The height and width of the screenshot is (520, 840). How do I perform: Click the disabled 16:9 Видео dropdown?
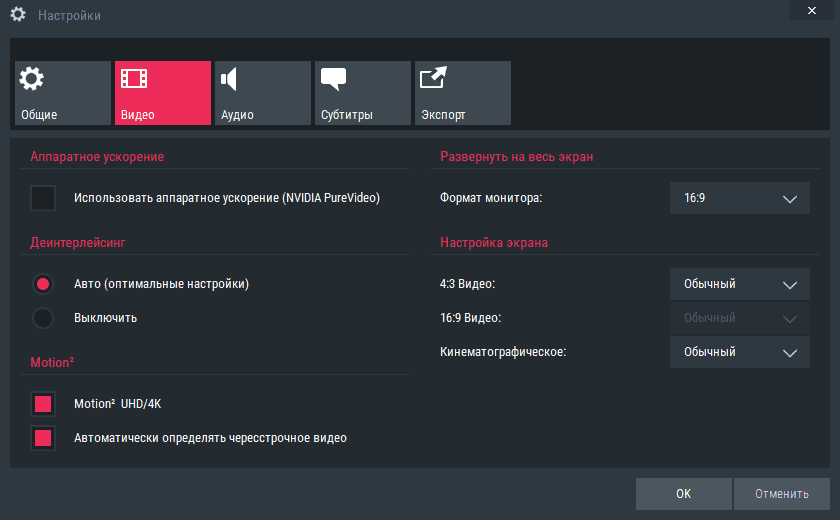[x=739, y=318]
